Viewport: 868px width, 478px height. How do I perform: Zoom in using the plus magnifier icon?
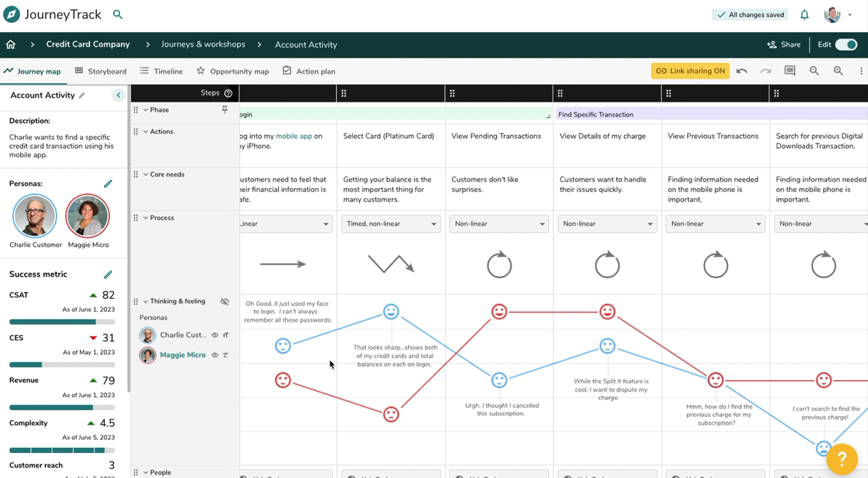tap(837, 71)
